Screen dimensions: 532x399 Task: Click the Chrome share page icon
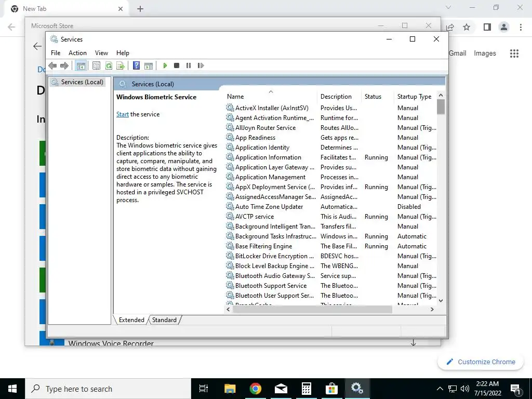coord(450,27)
